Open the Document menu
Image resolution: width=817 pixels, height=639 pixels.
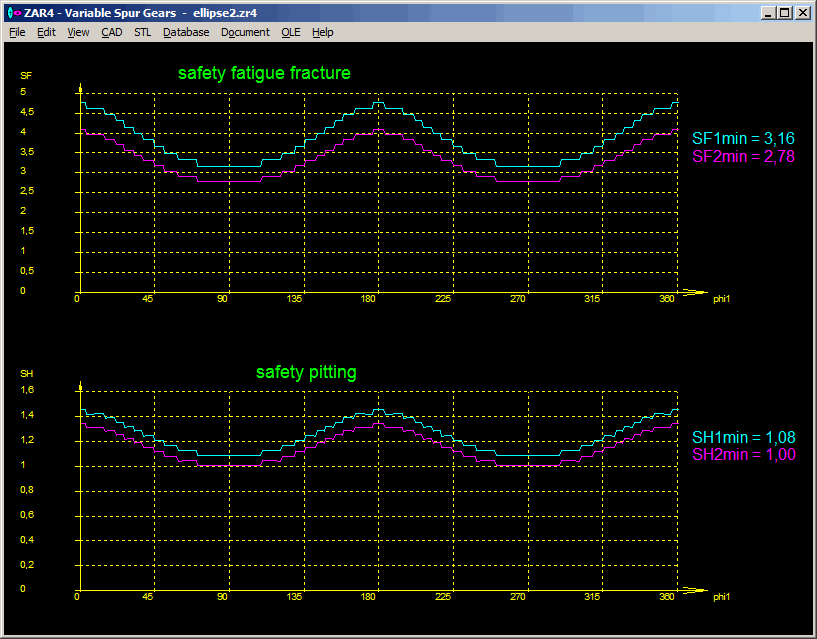click(245, 32)
